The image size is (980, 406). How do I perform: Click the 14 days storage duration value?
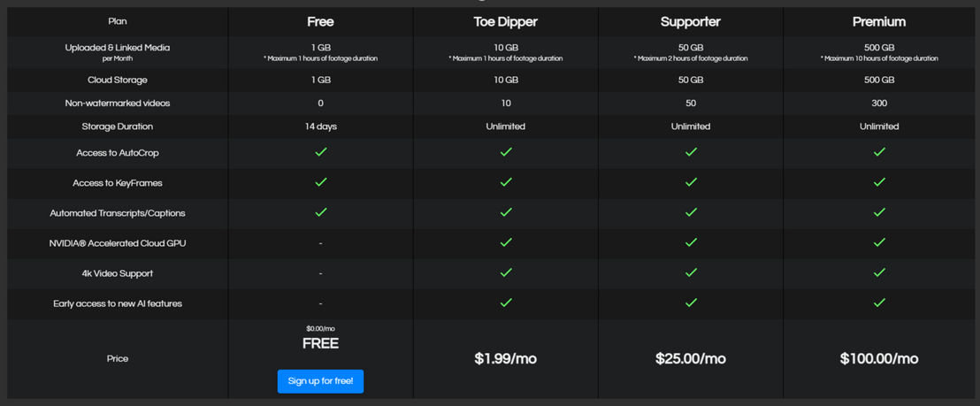coord(321,126)
